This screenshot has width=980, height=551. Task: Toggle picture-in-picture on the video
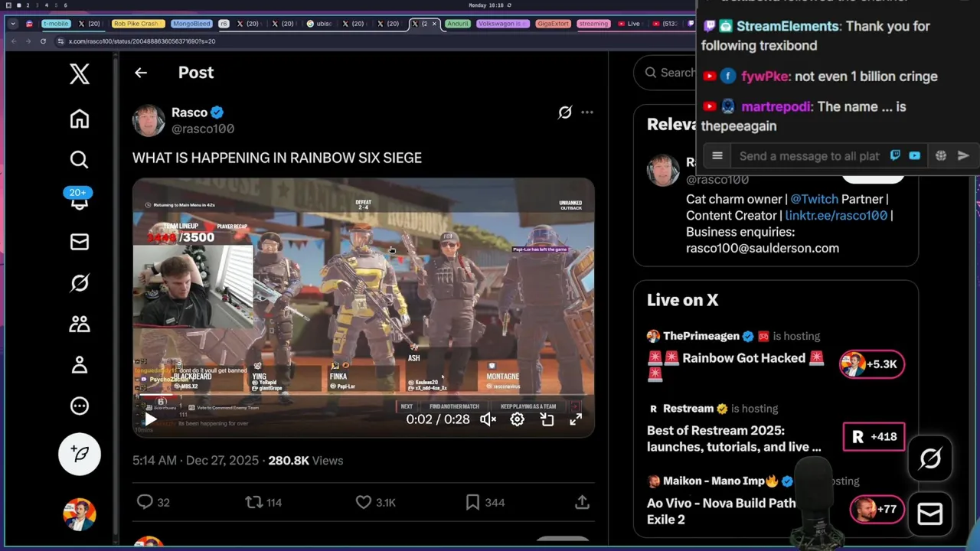(x=547, y=419)
